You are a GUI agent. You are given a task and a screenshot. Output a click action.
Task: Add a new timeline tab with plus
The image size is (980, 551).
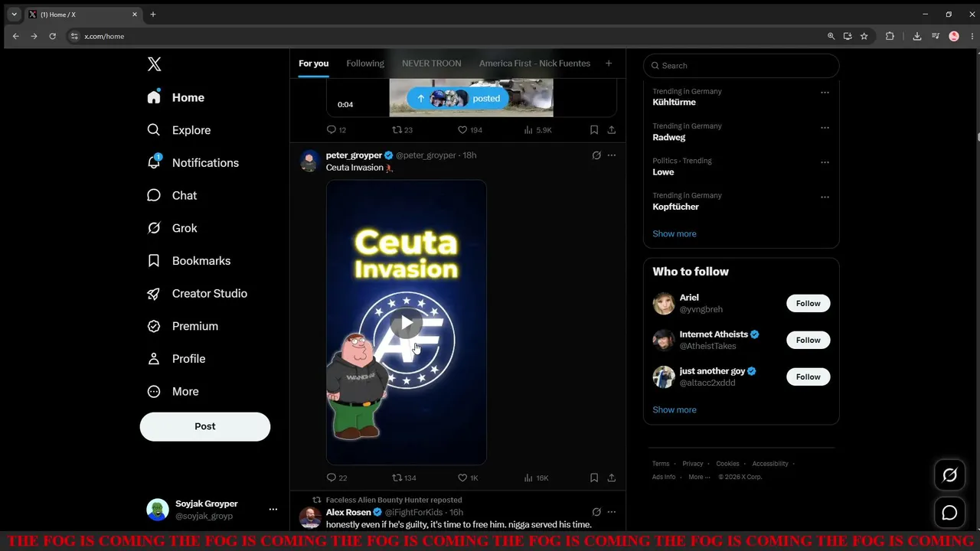coord(609,64)
